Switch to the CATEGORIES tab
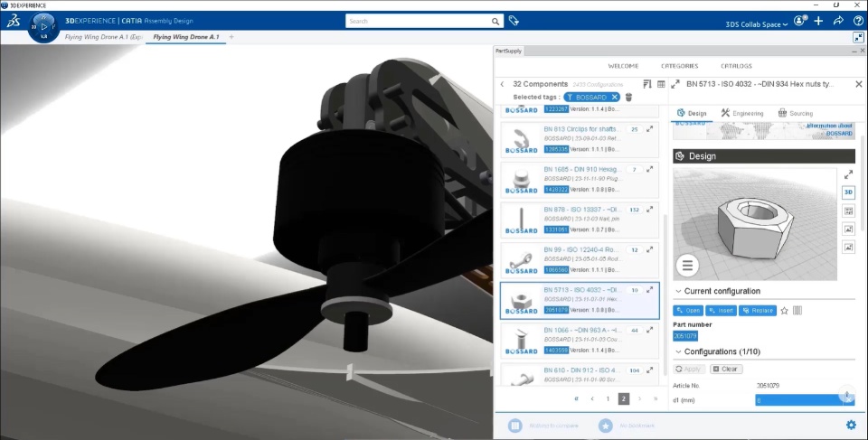Screen dimensions: 868x440 (679, 66)
